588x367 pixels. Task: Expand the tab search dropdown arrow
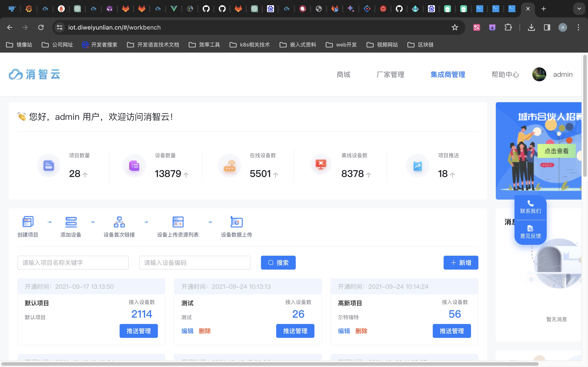[579, 9]
